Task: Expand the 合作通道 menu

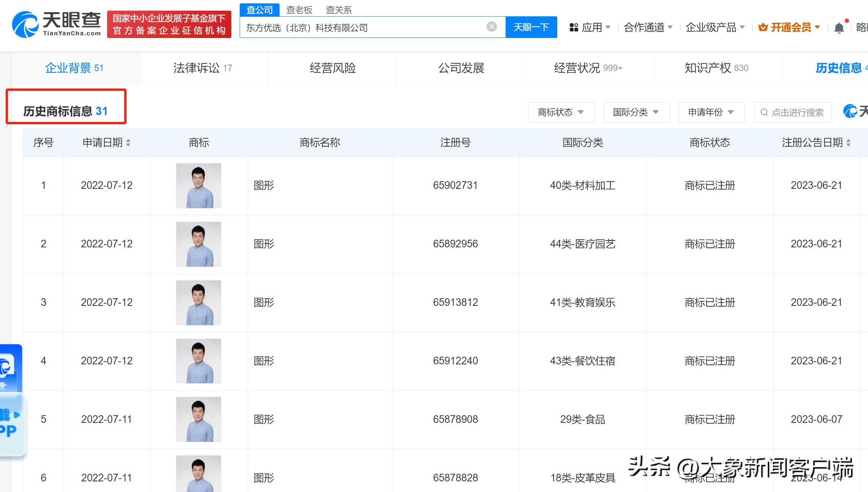Action: [648, 27]
